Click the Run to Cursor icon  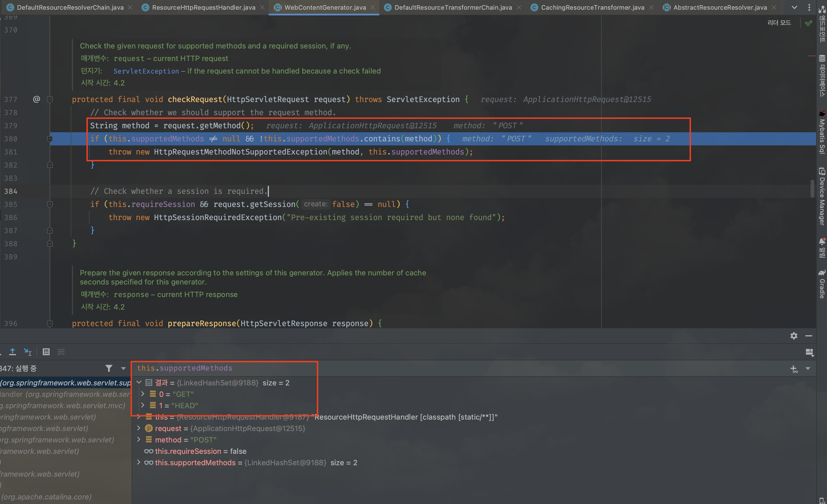pyautogui.click(x=28, y=352)
